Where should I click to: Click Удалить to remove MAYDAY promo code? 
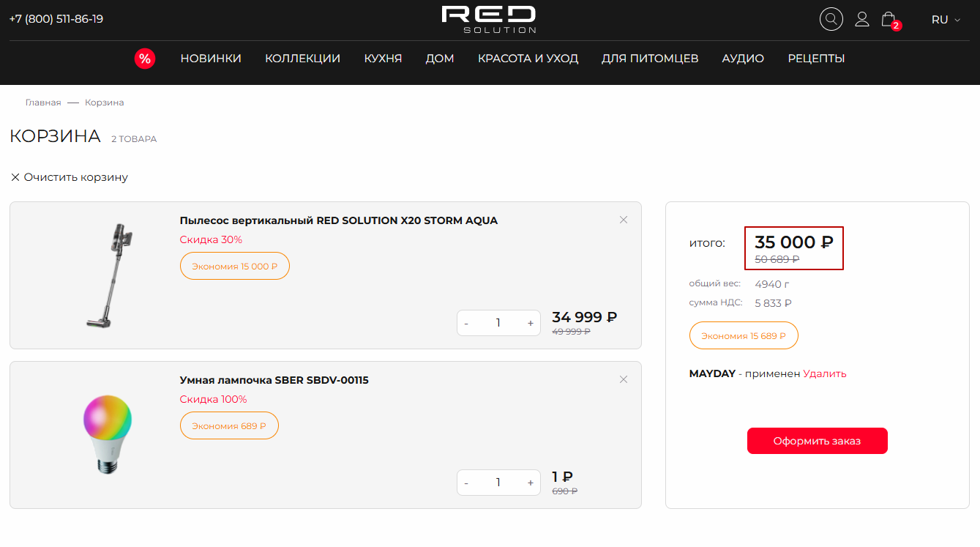(824, 373)
